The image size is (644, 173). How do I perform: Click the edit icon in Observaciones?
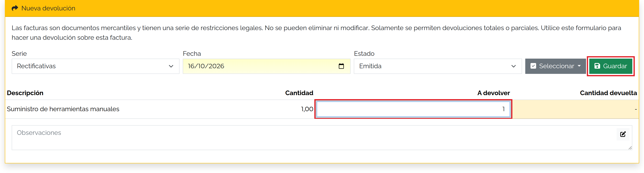[x=623, y=134]
